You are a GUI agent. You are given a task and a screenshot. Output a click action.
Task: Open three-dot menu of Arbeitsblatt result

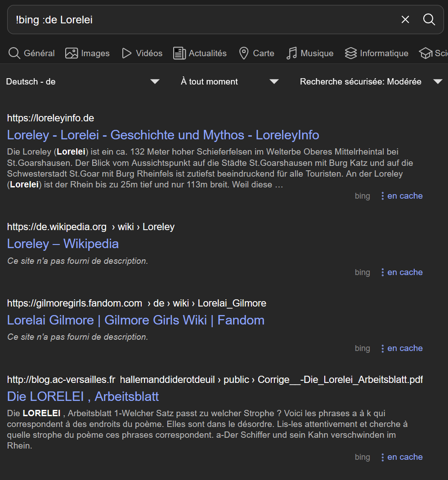click(382, 457)
